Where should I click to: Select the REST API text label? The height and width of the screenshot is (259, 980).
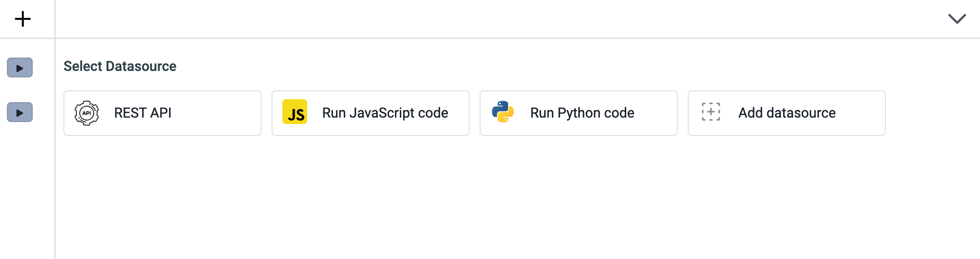pyautogui.click(x=143, y=113)
